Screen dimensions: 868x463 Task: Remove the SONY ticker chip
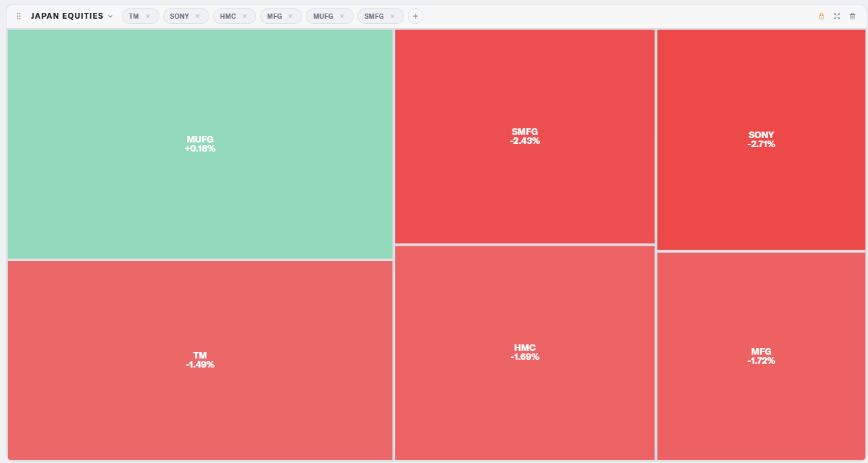[x=197, y=16]
